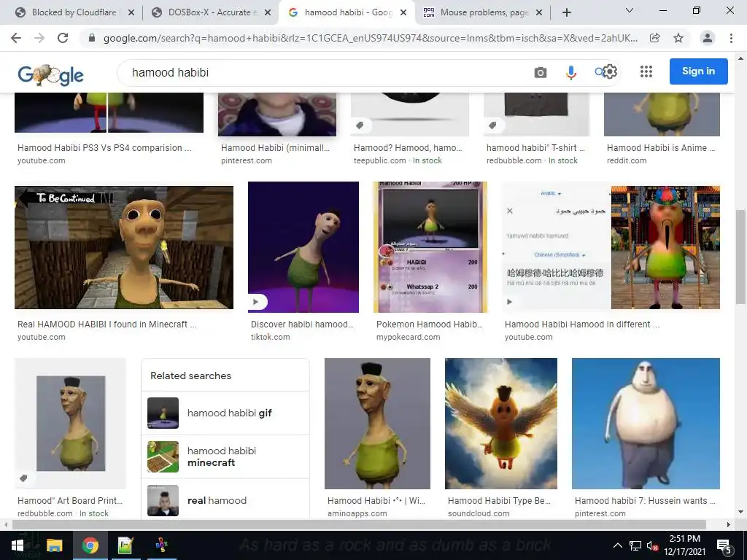The width and height of the screenshot is (747, 560).
Task: Open the tab search chevron
Action: pyautogui.click(x=630, y=10)
